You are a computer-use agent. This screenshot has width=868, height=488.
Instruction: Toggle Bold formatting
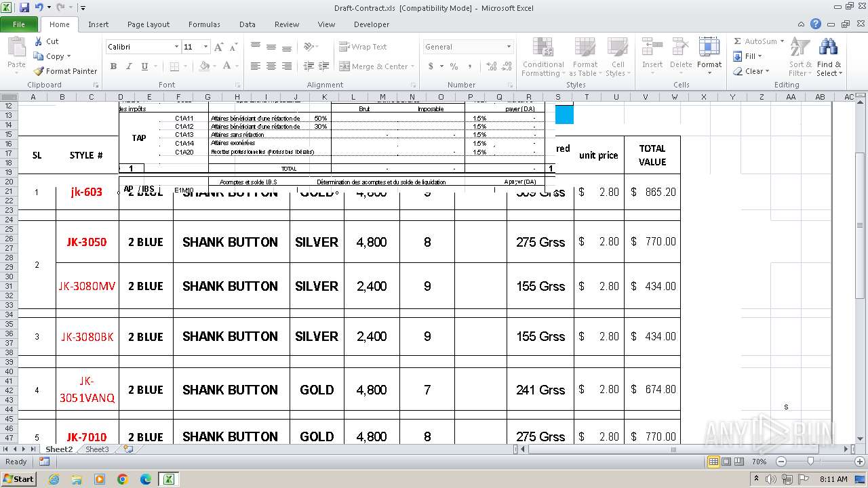113,66
